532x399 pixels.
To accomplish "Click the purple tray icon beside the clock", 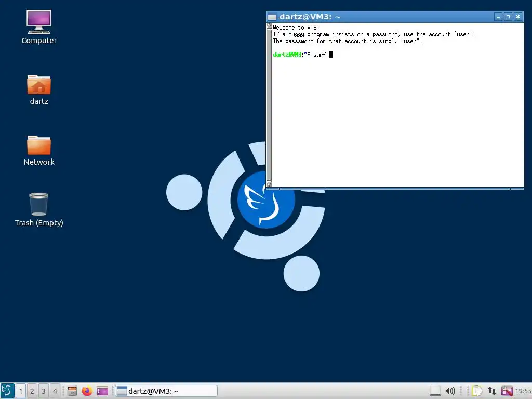I will 507,391.
